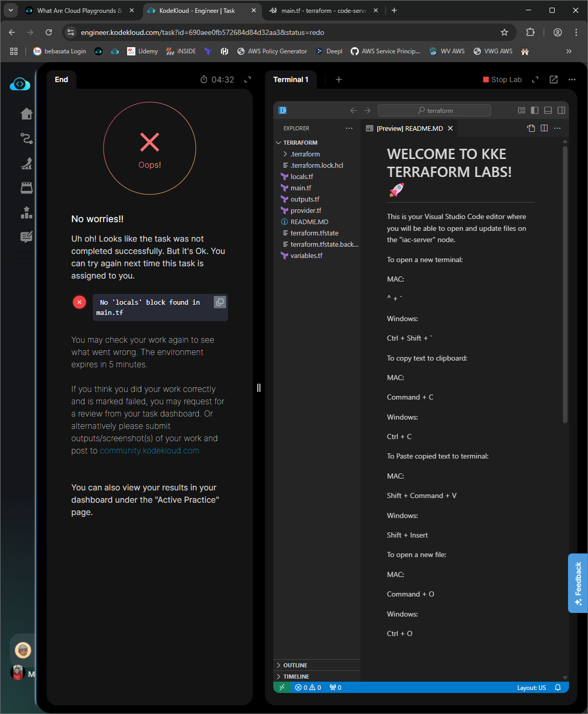Add a new terminal tab with plus
Screen dimensions: 588x714
coord(338,80)
